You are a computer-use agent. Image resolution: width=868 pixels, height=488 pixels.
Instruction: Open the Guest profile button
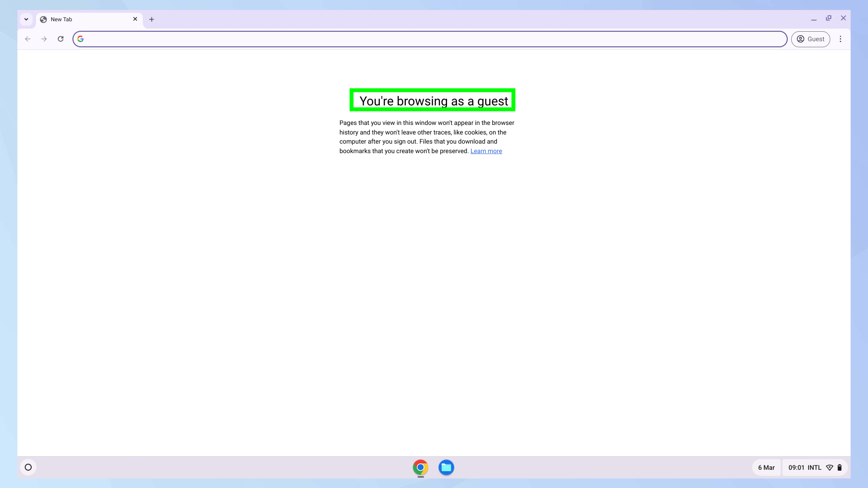click(x=810, y=39)
